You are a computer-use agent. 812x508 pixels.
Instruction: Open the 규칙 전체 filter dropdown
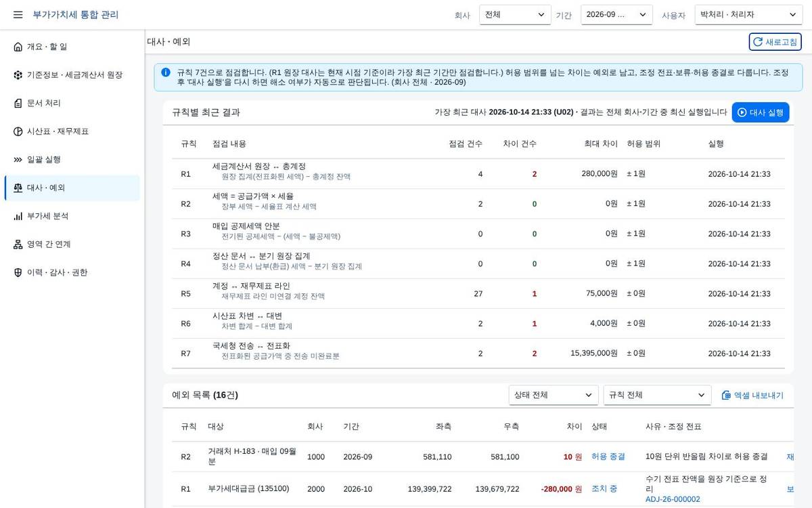(x=657, y=395)
